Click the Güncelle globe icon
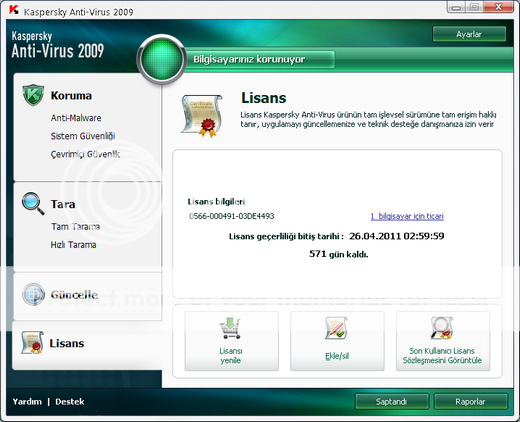 [x=33, y=294]
